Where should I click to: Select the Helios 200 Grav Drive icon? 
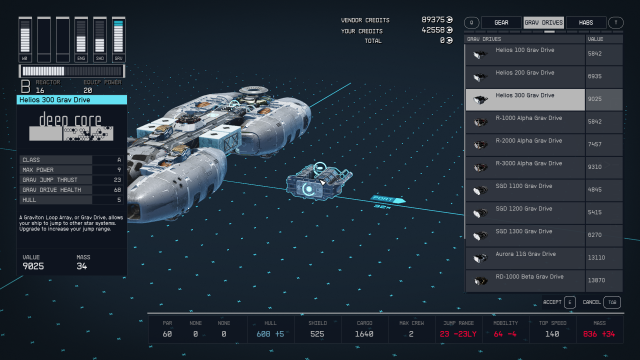tap(480, 77)
